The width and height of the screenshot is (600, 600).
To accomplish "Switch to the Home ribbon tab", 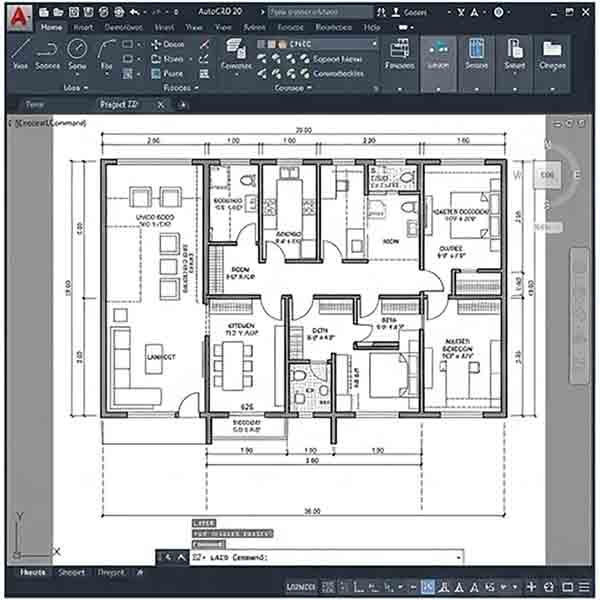I will pyautogui.click(x=51, y=28).
